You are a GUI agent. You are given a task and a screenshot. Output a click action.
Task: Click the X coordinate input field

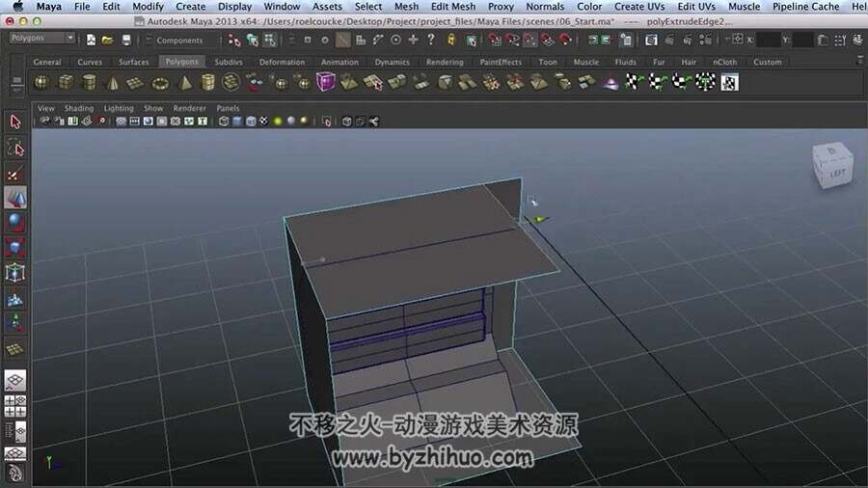click(769, 40)
